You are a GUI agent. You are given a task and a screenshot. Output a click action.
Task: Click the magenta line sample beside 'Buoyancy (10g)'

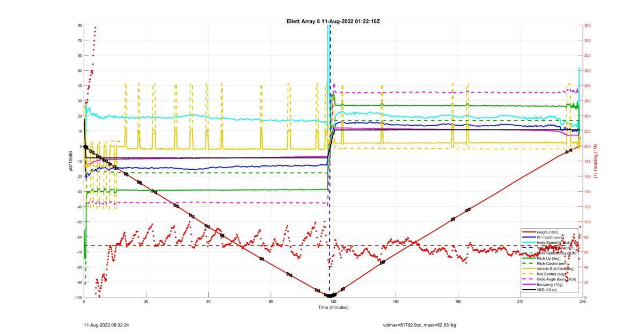(529, 285)
